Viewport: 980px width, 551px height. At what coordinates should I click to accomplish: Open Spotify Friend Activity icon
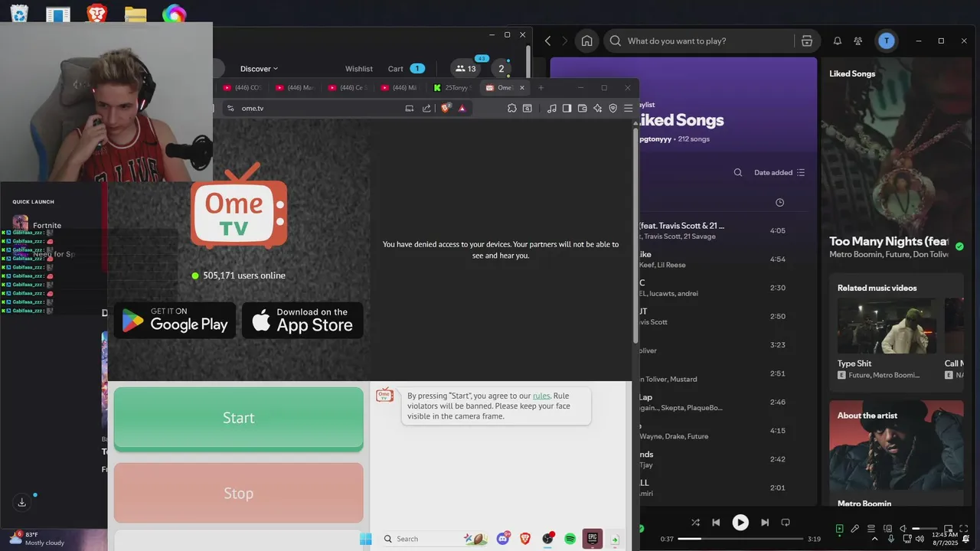[858, 41]
